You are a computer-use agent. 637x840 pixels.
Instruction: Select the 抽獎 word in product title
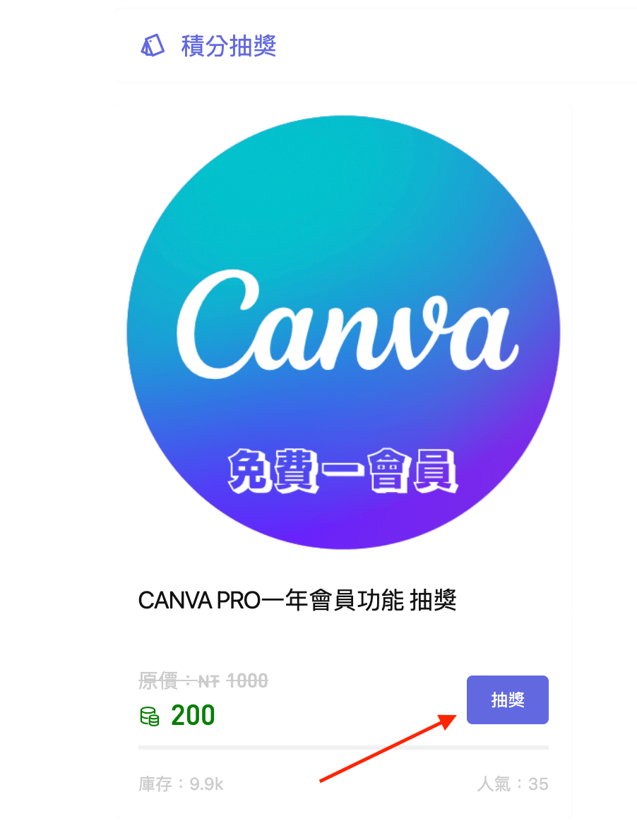tap(433, 600)
